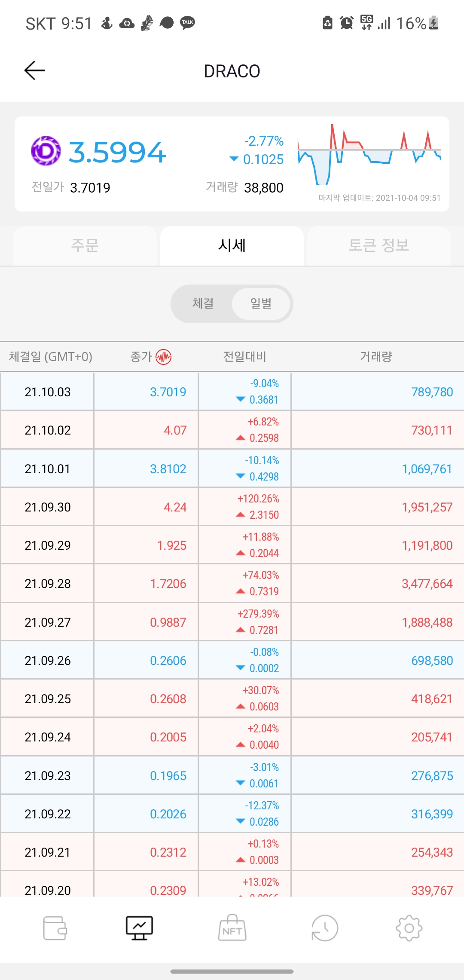
Task: Tap closing price 0.2026
Action: [168, 814]
